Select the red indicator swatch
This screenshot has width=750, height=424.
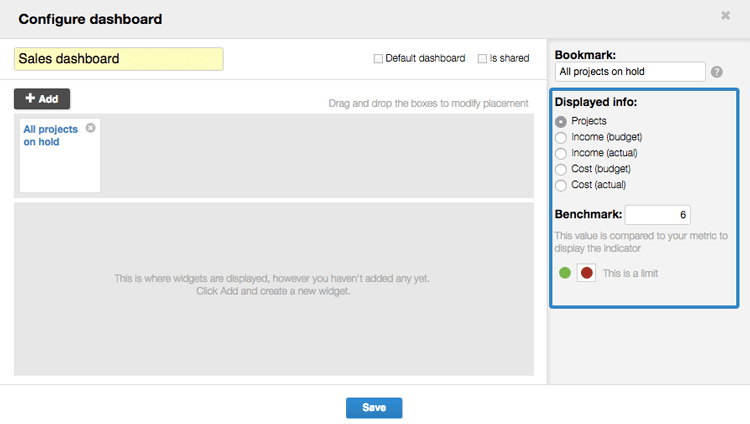[x=586, y=273]
